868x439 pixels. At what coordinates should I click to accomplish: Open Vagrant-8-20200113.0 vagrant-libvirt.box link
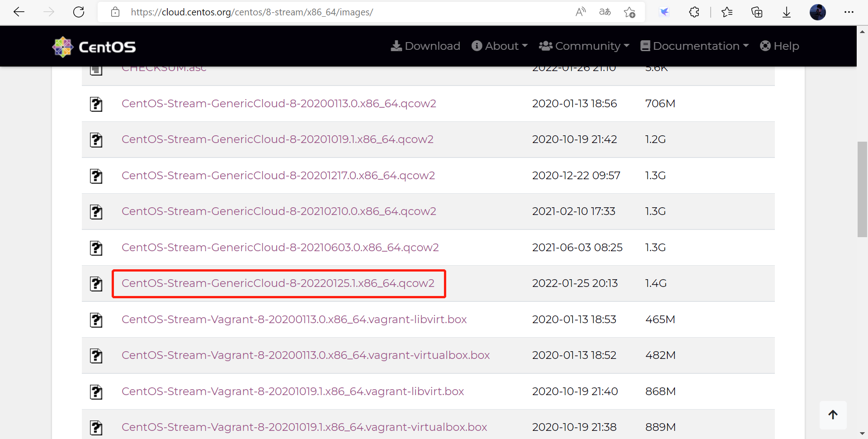click(294, 320)
